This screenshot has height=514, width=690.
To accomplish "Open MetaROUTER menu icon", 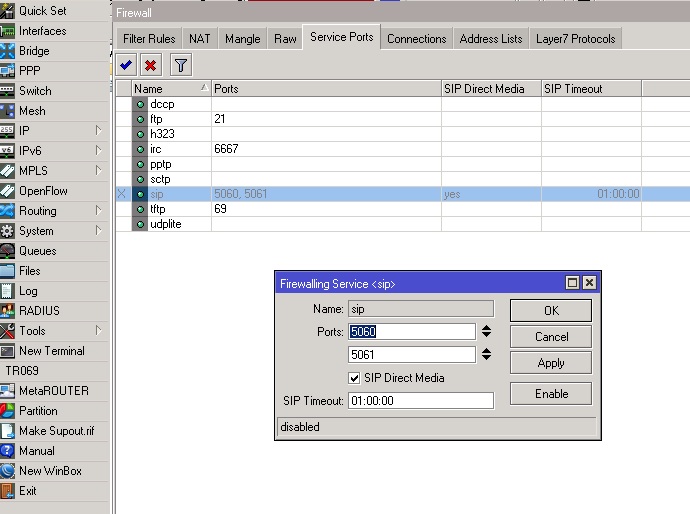I will coord(7,391).
